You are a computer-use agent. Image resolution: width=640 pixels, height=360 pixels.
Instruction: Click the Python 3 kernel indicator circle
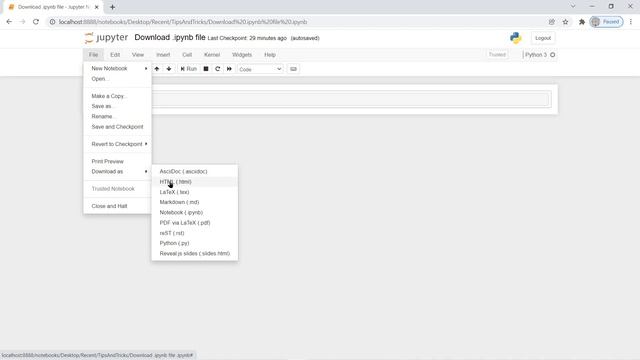[553, 55]
